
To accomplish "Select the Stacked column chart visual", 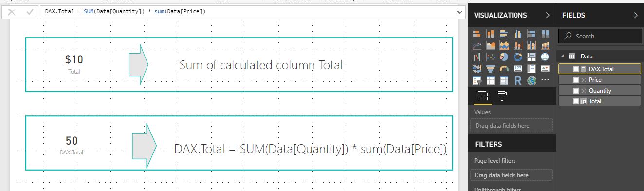I will 491,34.
